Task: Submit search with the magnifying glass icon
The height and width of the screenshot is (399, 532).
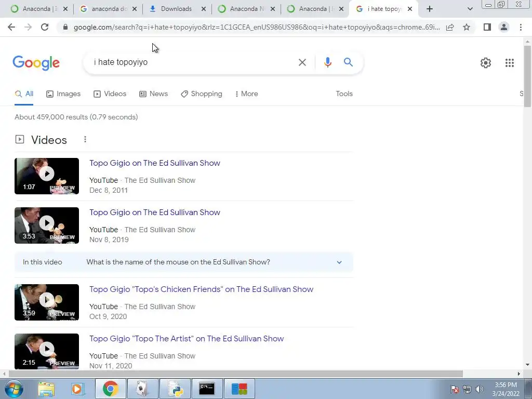Action: [348, 62]
